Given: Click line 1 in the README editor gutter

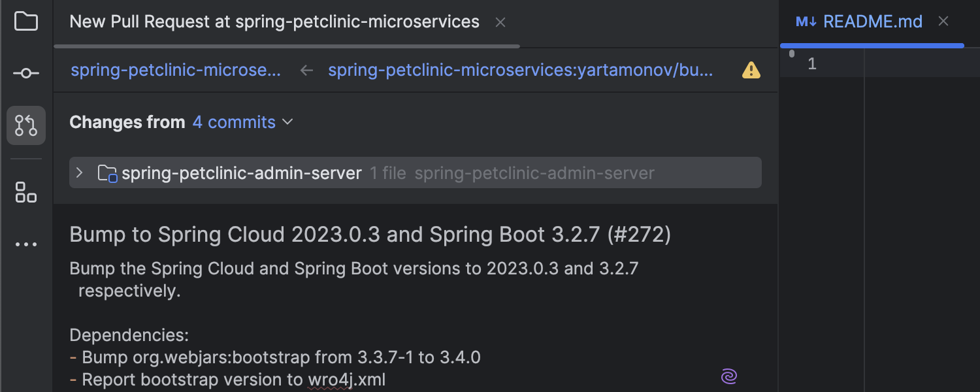Looking at the screenshot, I should pos(812,64).
